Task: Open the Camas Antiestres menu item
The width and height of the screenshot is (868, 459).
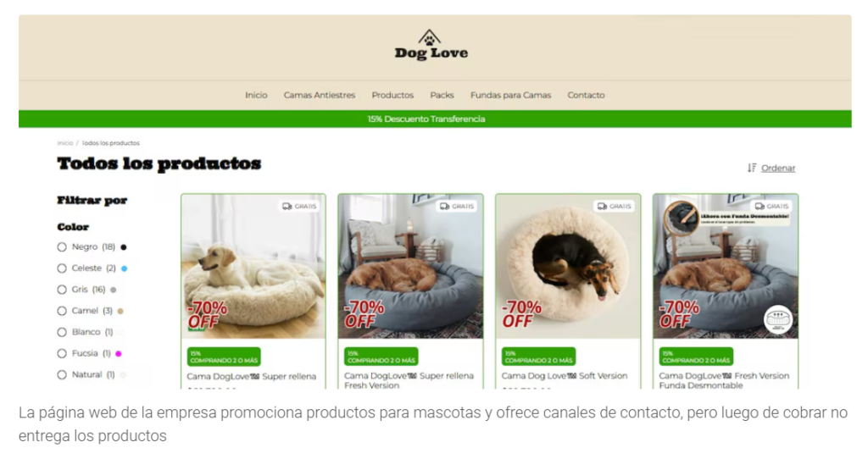Action: point(320,95)
